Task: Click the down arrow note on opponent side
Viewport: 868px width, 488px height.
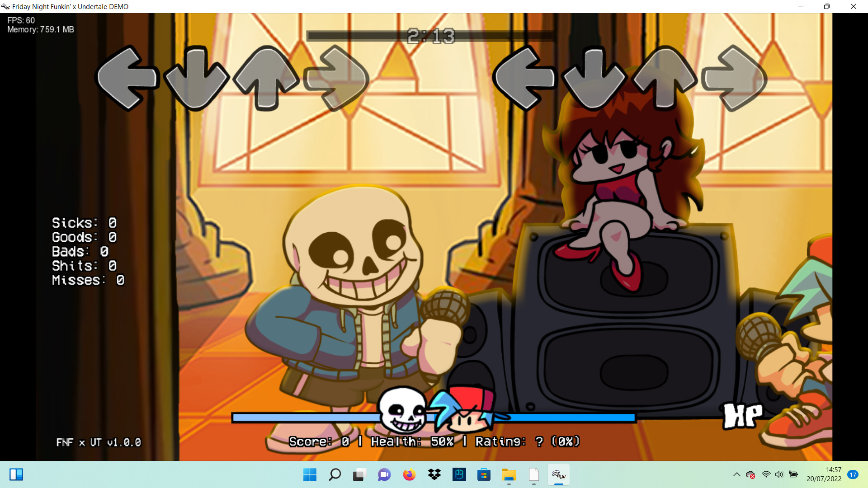Action: 197,77
